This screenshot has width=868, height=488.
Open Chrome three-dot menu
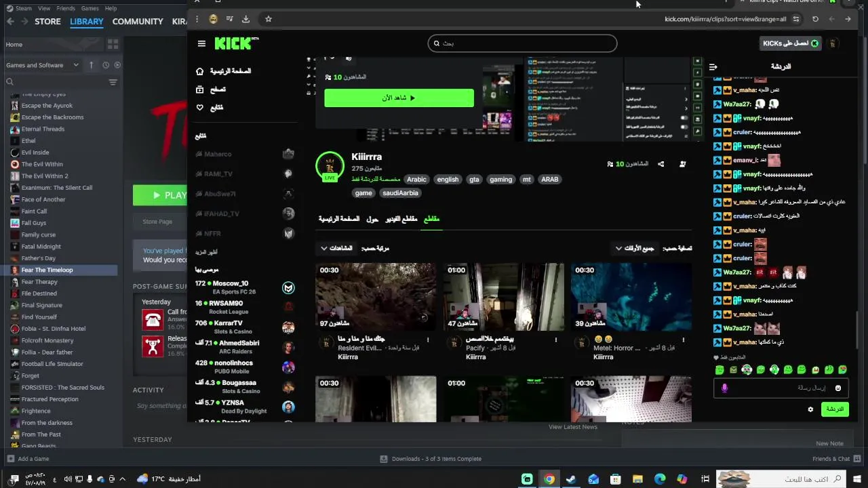point(197,19)
